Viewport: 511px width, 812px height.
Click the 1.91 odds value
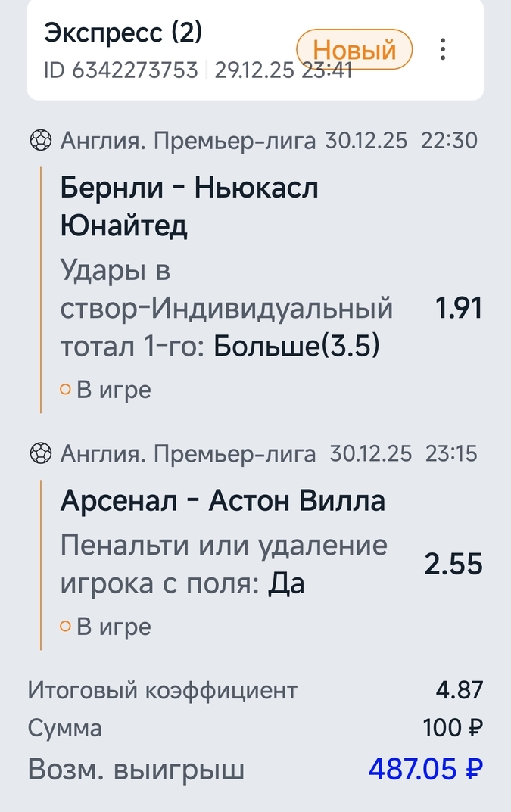click(x=458, y=309)
